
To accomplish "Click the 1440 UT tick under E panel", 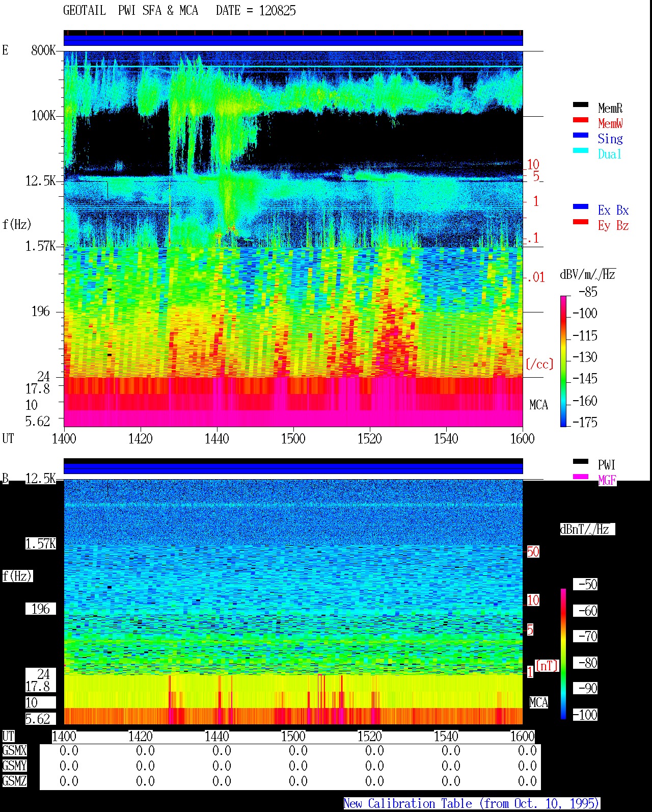I will point(216,439).
